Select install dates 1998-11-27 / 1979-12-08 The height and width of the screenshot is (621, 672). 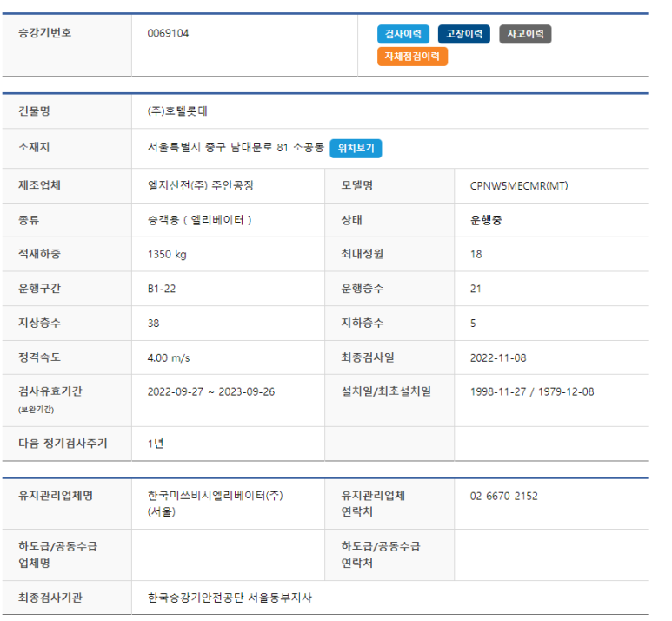pyautogui.click(x=532, y=392)
